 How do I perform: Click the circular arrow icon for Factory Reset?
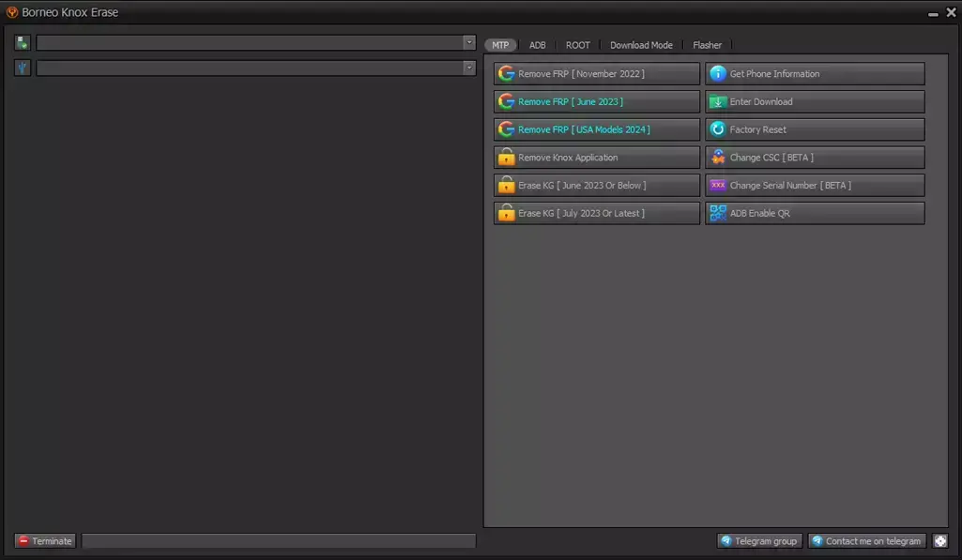pos(718,129)
